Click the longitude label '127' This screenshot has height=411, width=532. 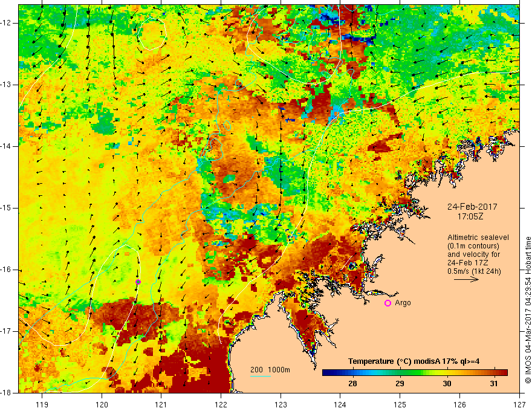pos(519,404)
